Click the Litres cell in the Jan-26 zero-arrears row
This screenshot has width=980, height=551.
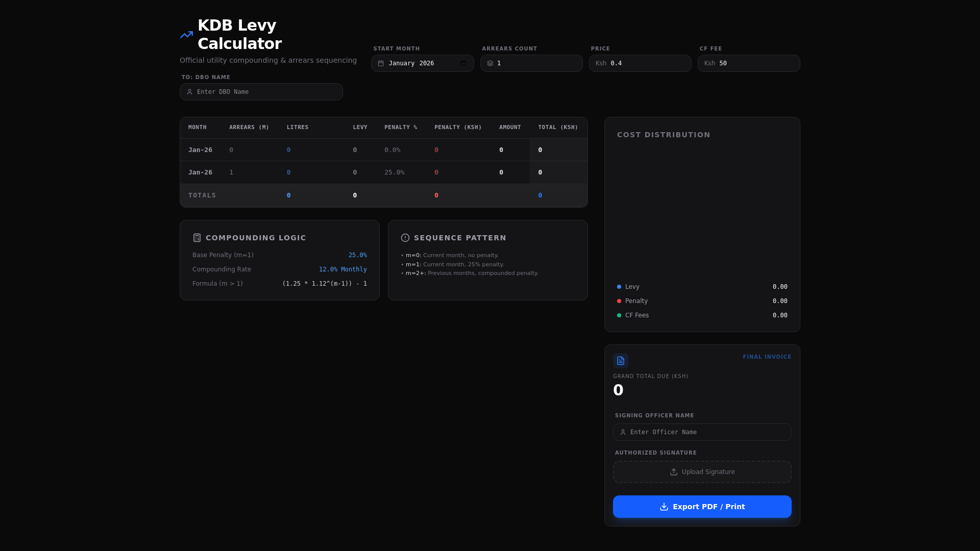pyautogui.click(x=311, y=150)
